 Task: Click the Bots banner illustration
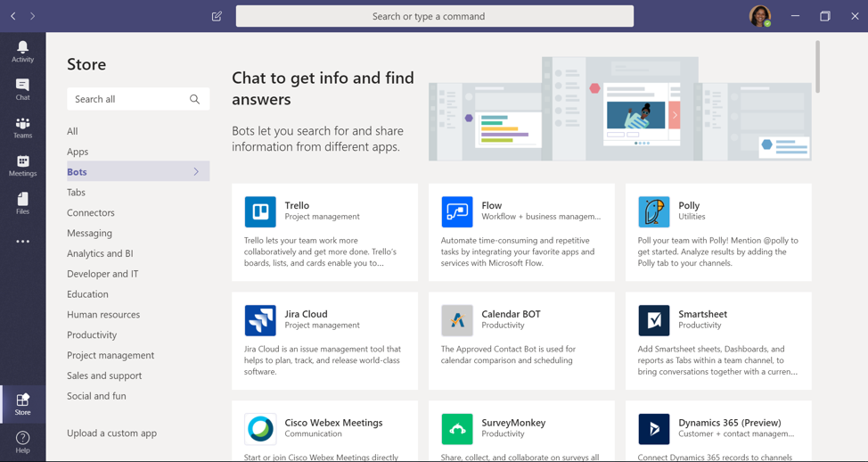coord(620,109)
